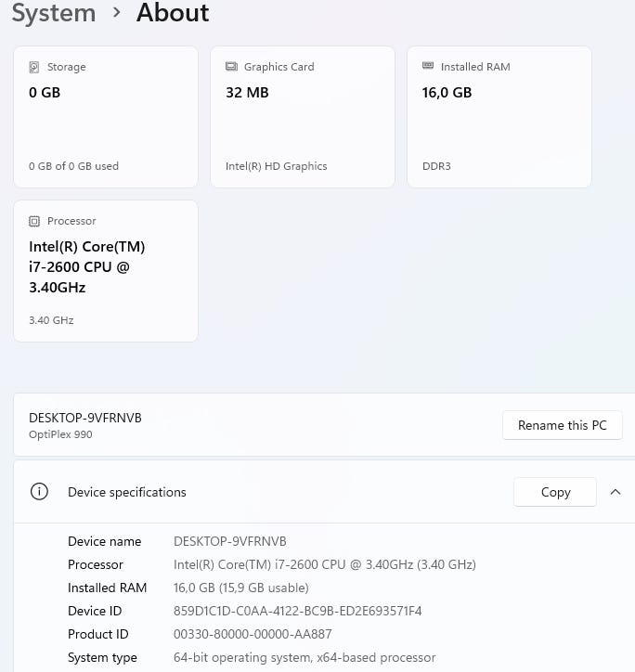Click the Device ID value

click(297, 611)
